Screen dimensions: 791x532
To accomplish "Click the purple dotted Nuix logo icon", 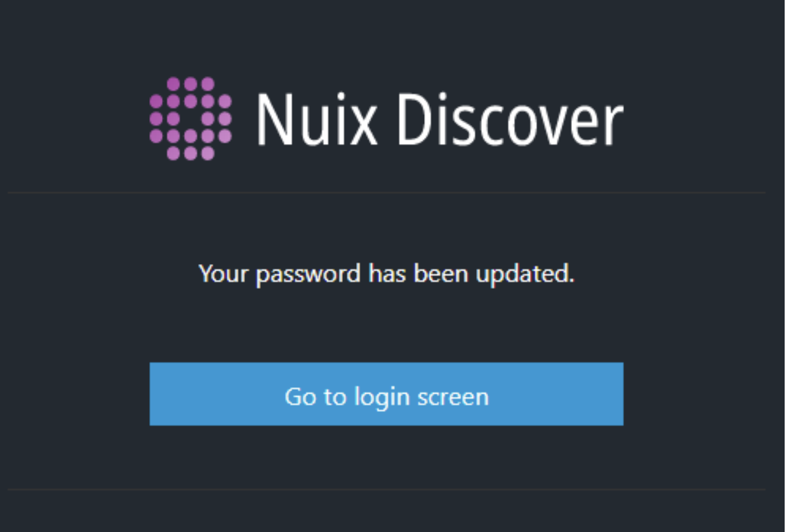I will [x=190, y=119].
